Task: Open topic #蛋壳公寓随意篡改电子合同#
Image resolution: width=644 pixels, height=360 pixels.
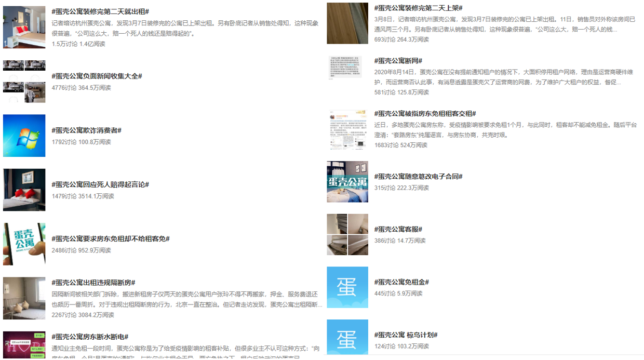Action: tap(418, 177)
